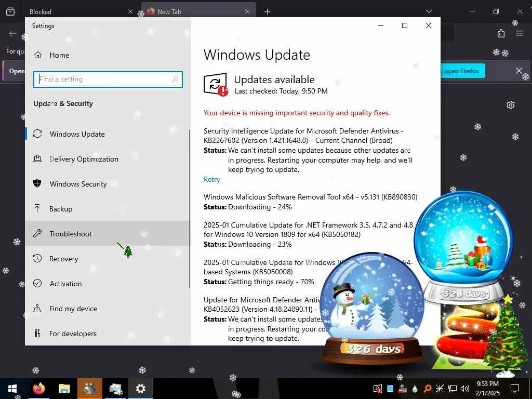Click the open Firefox button in notification bar

pyautogui.click(x=463, y=71)
